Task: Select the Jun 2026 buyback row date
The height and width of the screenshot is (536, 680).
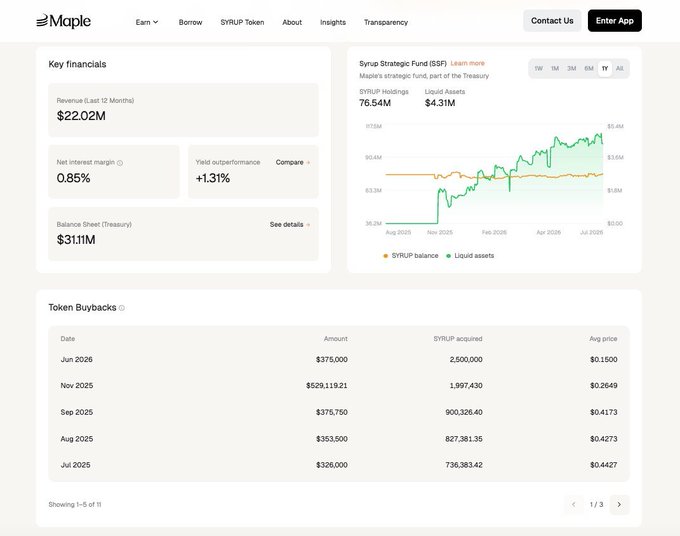Action: (76, 360)
